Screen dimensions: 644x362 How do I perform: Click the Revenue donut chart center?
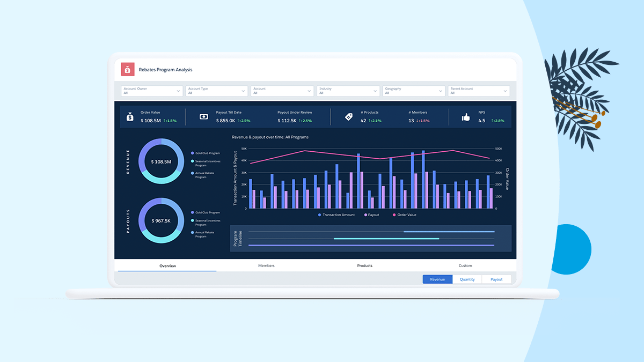(x=161, y=161)
